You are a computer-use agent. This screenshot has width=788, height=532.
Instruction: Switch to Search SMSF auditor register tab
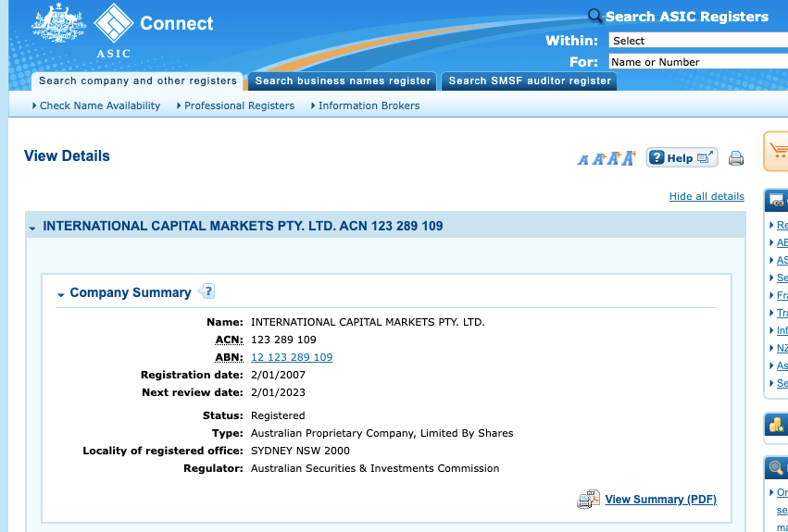(529, 80)
